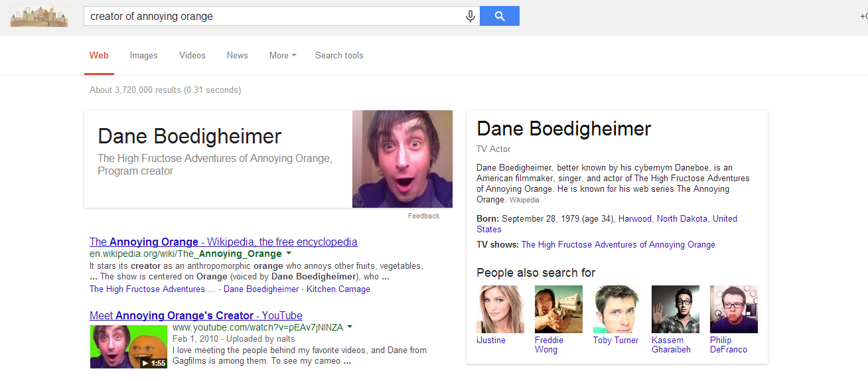Click the Google doodle logo
868x381 pixels.
click(40, 15)
